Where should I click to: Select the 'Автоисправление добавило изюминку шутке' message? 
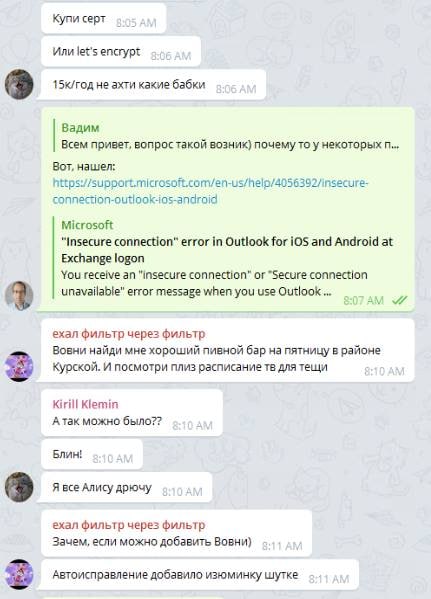click(x=200, y=575)
